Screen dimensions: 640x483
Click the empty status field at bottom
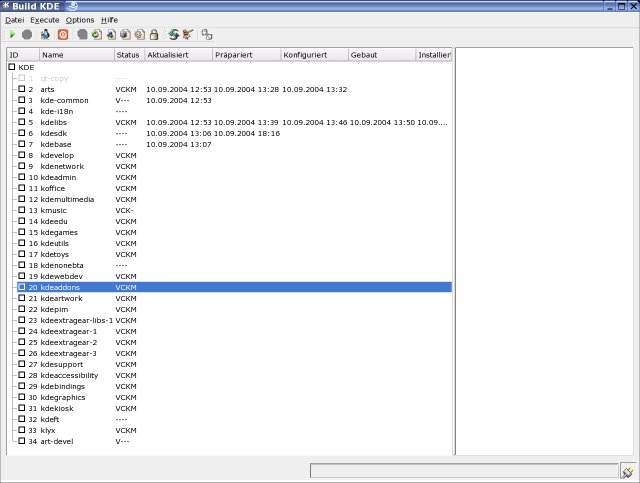tap(464, 471)
